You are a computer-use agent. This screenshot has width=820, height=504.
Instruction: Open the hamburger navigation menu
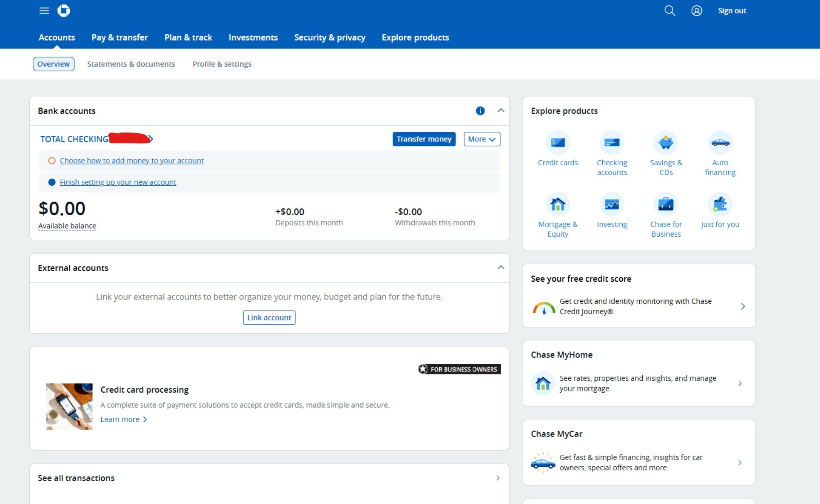pyautogui.click(x=44, y=11)
